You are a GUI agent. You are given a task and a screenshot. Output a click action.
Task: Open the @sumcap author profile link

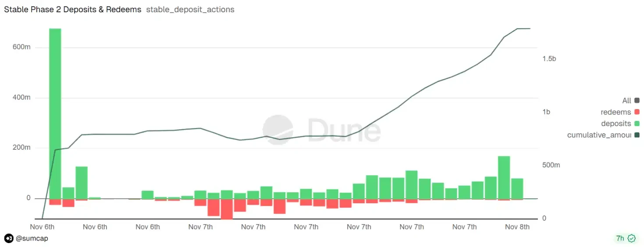click(32, 238)
